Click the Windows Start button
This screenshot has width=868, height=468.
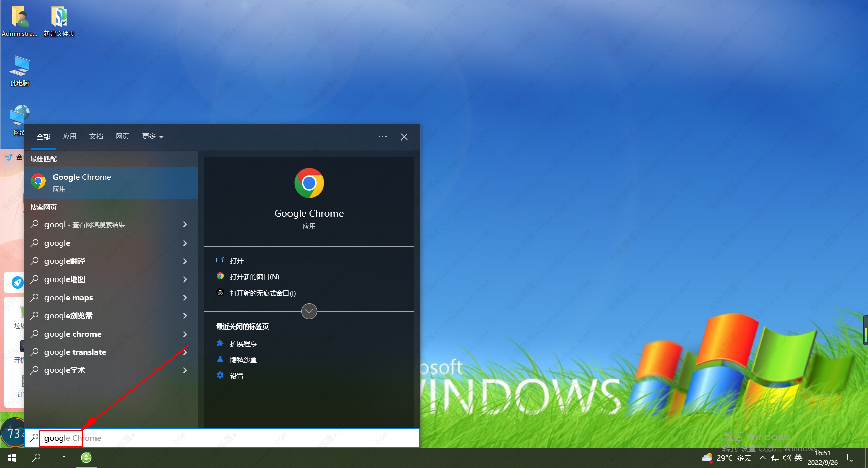pyautogui.click(x=12, y=458)
